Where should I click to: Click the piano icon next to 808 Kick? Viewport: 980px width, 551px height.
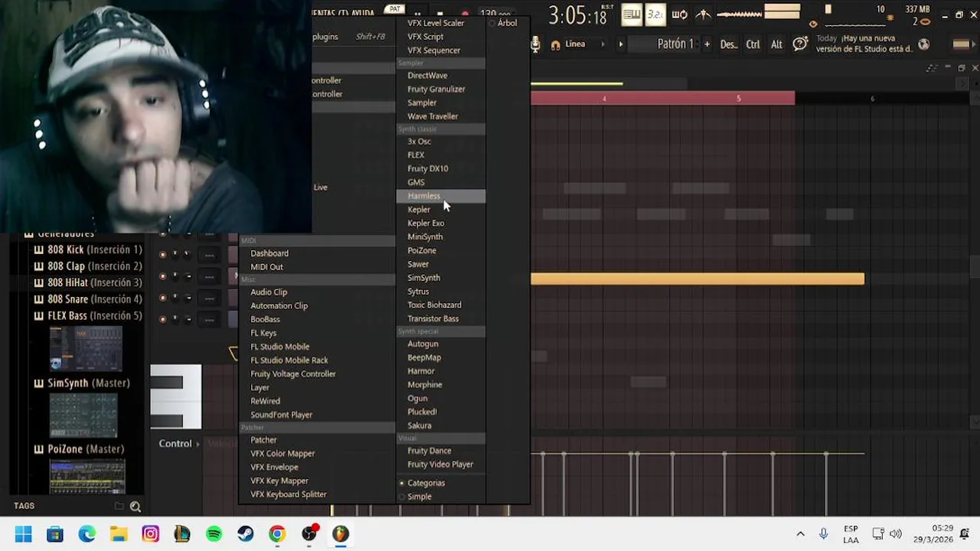(39, 249)
